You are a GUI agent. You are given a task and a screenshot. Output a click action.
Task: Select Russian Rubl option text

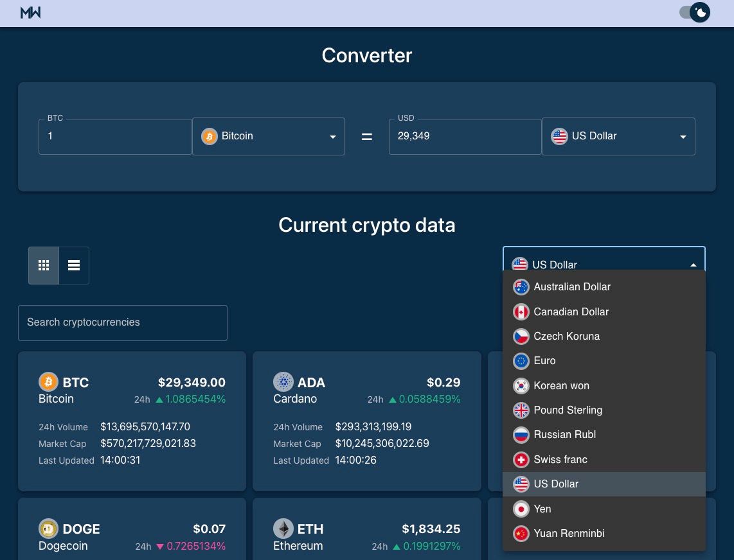coord(564,435)
